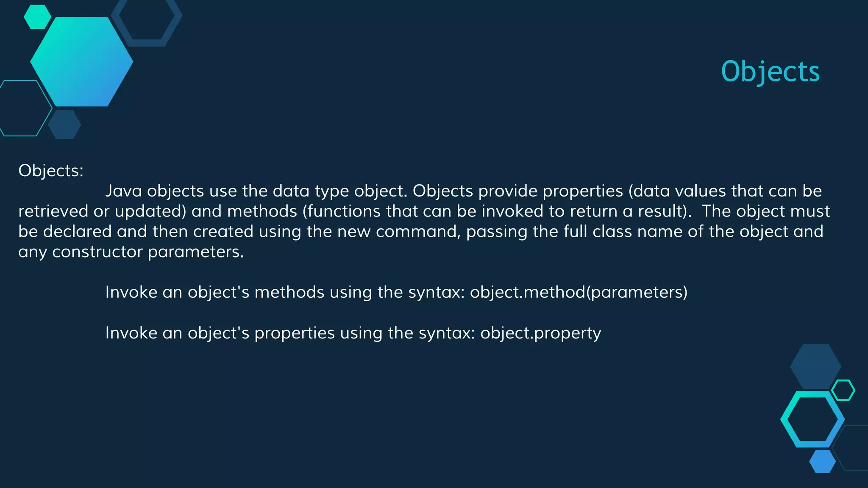Click the text "any constructor parameters."
868x488 pixels.
tap(131, 252)
